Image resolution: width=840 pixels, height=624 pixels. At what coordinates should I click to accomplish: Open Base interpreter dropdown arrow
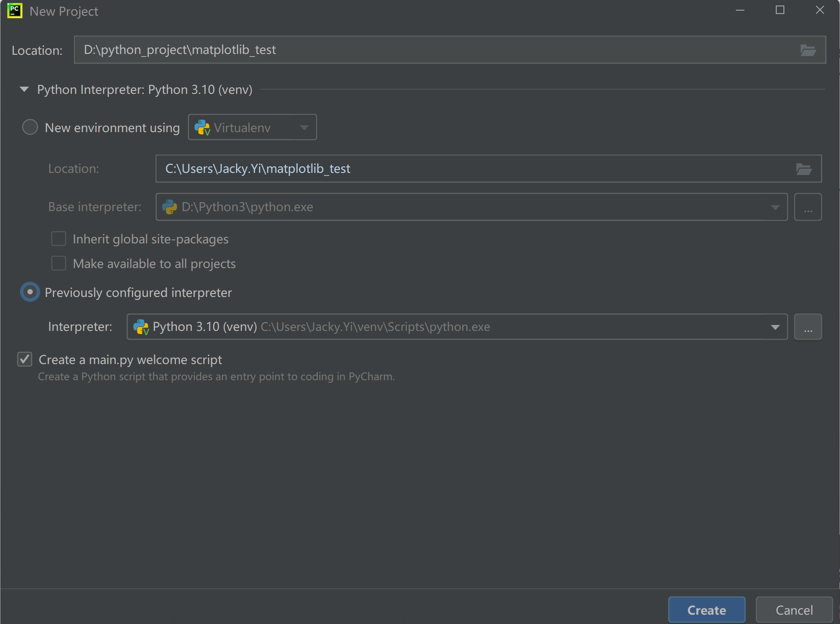click(775, 207)
